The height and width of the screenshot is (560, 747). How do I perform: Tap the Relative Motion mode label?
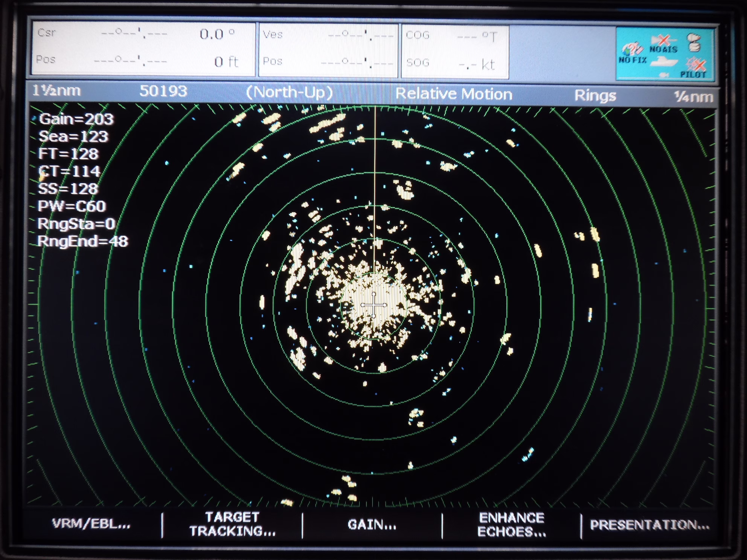tap(454, 94)
